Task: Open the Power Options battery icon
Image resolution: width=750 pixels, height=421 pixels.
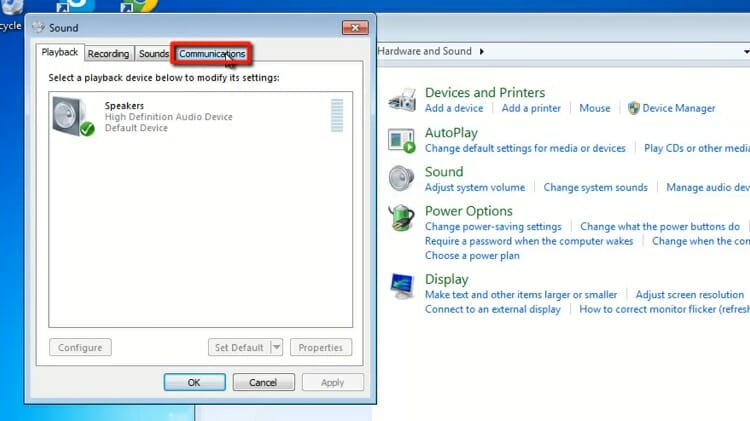Action: (401, 218)
